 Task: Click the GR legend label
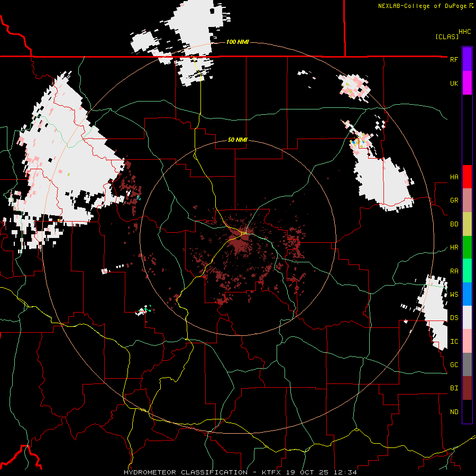pyautogui.click(x=454, y=200)
